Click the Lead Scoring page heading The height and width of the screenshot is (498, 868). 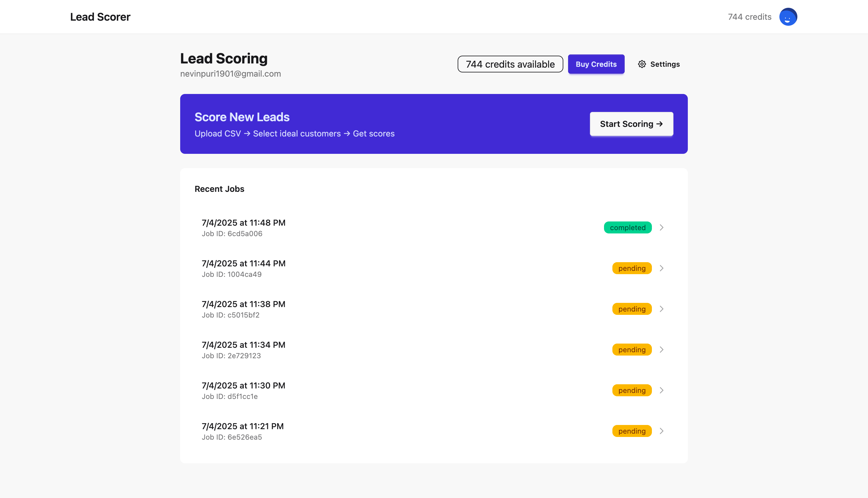click(224, 58)
